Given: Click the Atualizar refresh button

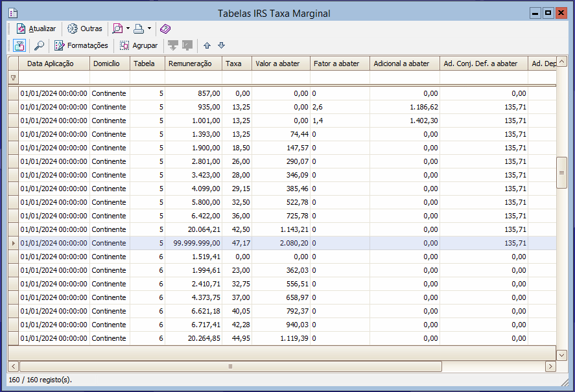Looking at the screenshot, I should 36,29.
